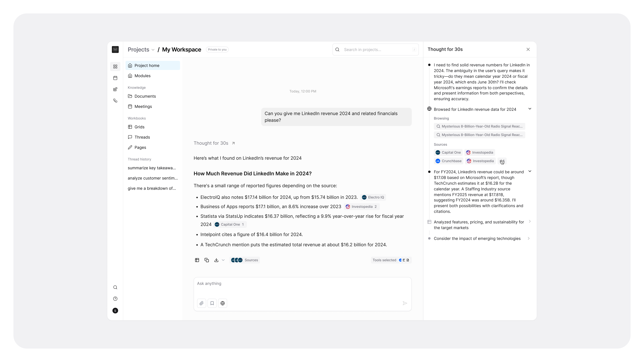
Task: Click the help question mark icon
Action: (x=115, y=299)
